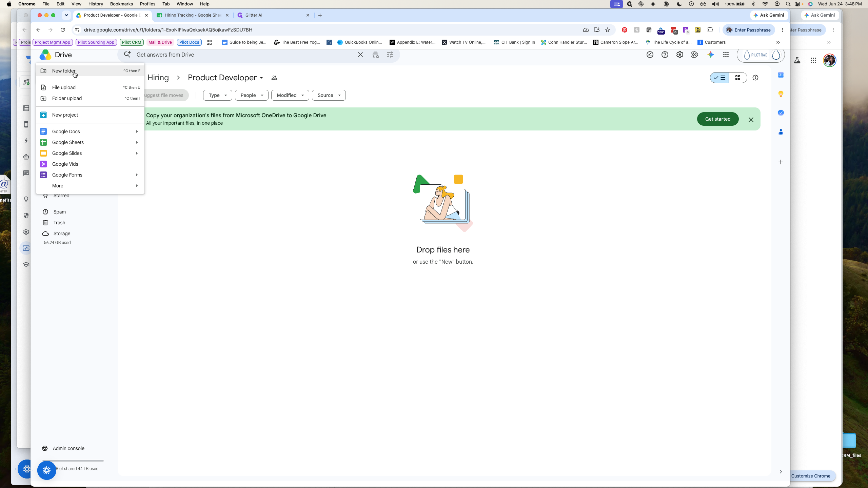
Task: Clear the Drive search field
Action: (x=360, y=55)
